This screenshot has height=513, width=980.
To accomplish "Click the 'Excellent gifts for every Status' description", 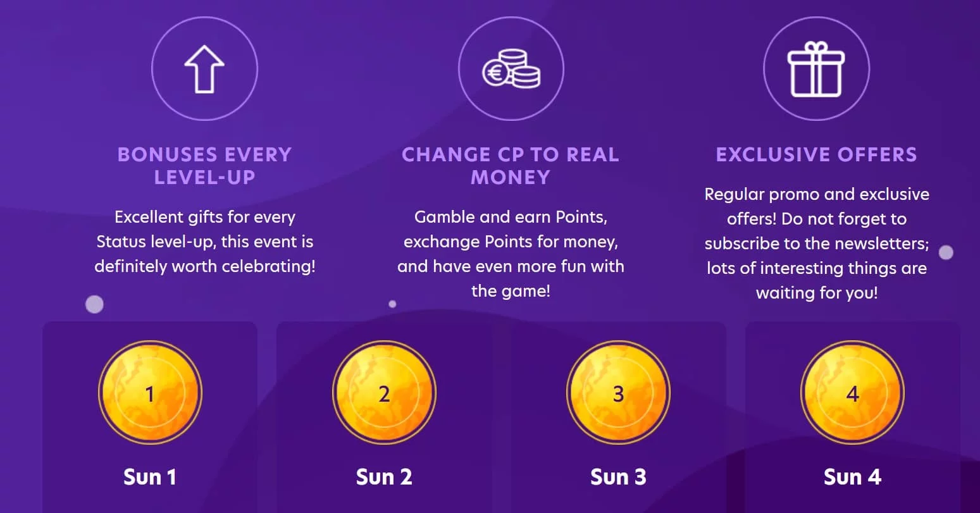I will pos(204,242).
